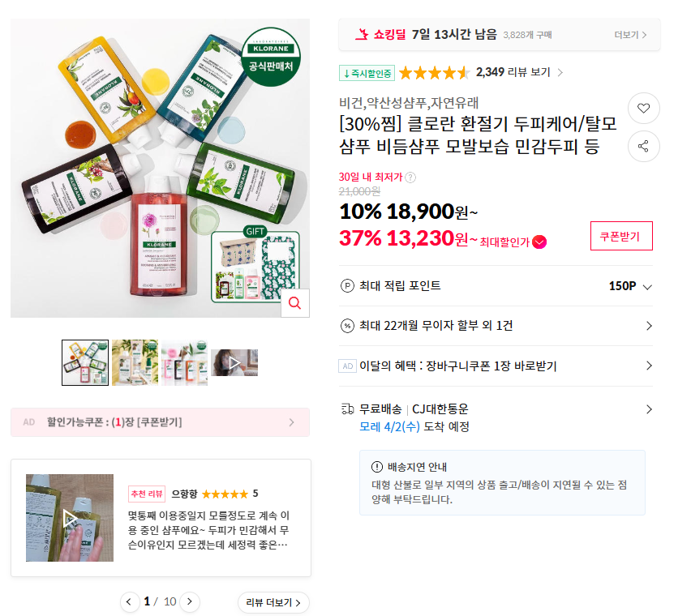The width and height of the screenshot is (691, 616).
Task: Click the 쿠폰받기 button
Action: click(620, 236)
